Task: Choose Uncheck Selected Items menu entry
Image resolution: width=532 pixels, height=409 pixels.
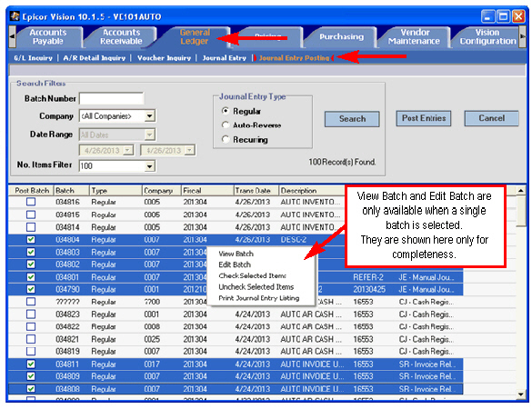Action: 256,287
